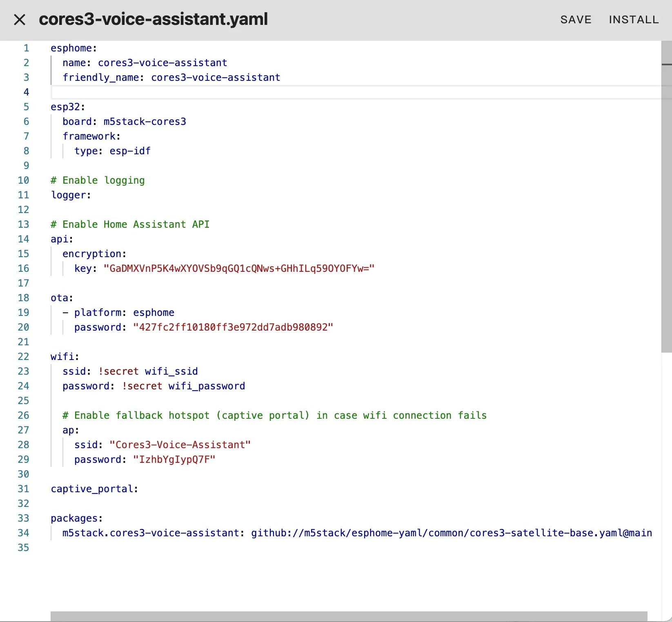Click the API encryption key string
672x622 pixels.
pos(239,269)
